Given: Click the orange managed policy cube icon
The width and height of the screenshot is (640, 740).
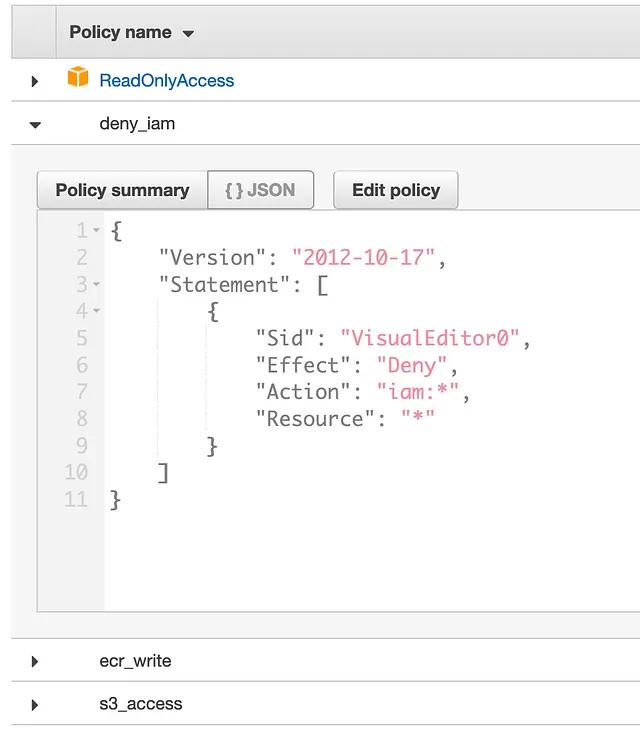Looking at the screenshot, I should coord(78,77).
